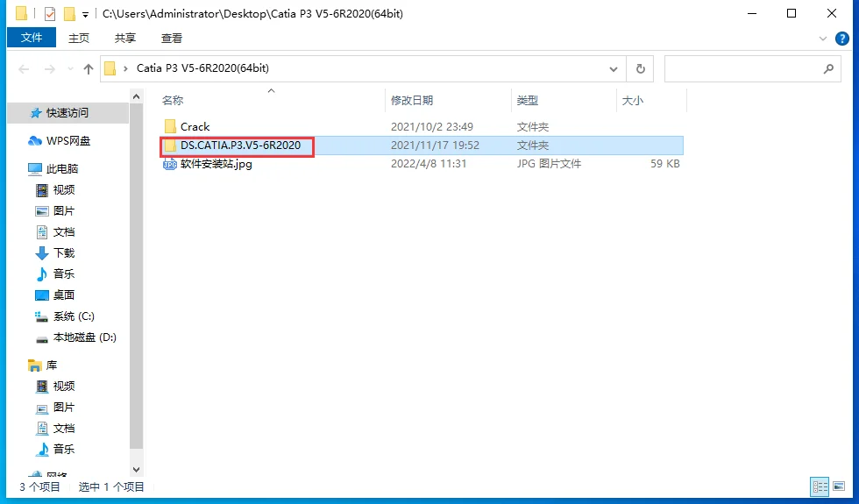Viewport: 859px width, 504px height.
Task: Click the navigation pane scroll down arrow
Action: click(x=137, y=470)
